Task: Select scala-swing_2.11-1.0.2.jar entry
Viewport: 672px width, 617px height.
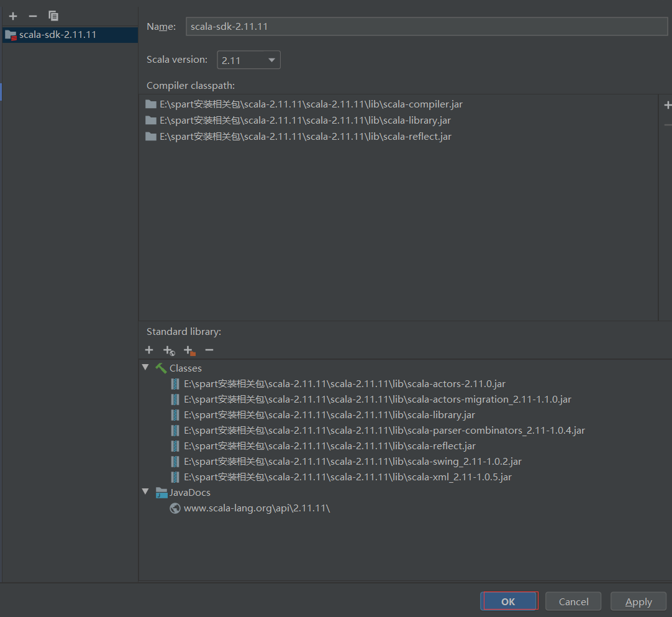Action: point(353,462)
